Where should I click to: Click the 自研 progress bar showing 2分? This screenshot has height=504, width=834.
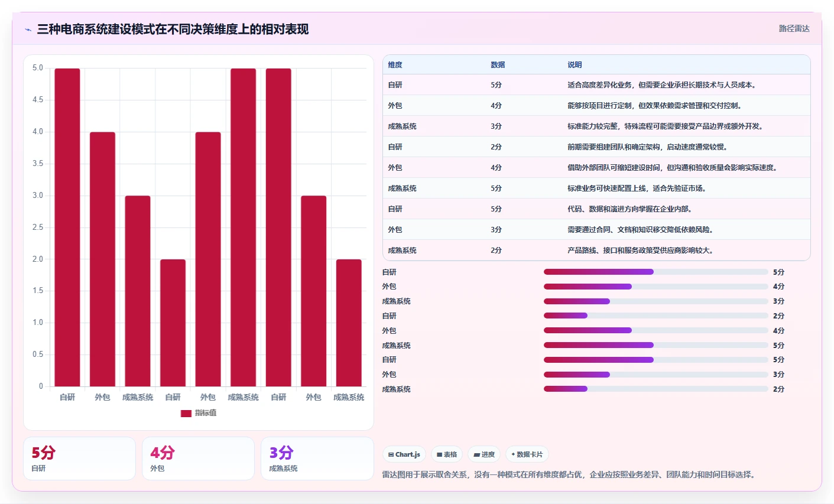[x=656, y=316]
